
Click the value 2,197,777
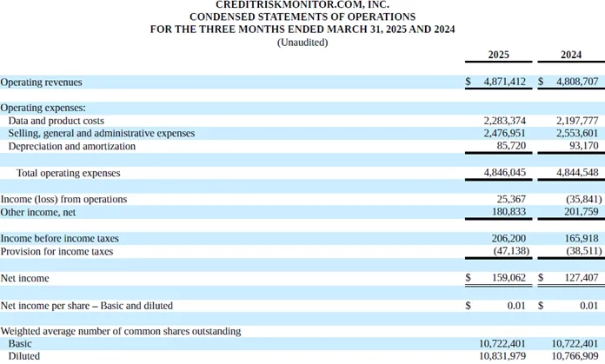[x=577, y=121]
